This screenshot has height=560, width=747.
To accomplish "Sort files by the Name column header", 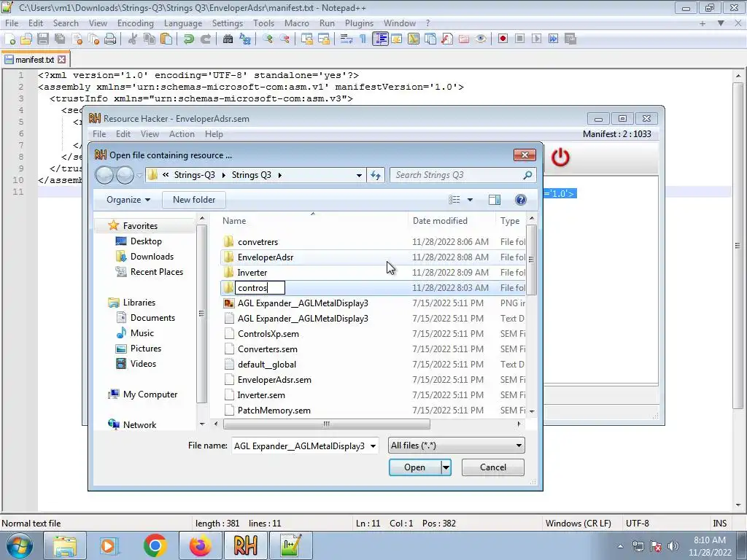I will click(234, 221).
